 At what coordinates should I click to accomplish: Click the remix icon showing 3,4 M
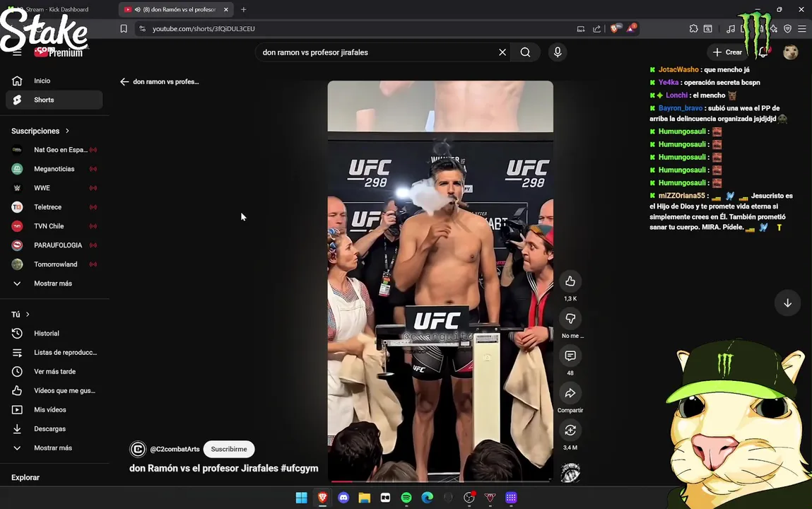pos(570,431)
